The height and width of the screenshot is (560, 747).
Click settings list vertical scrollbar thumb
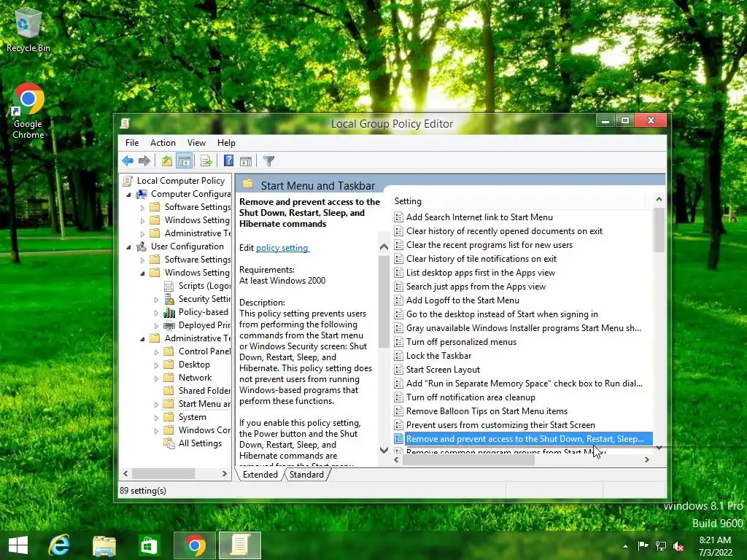pos(659,230)
